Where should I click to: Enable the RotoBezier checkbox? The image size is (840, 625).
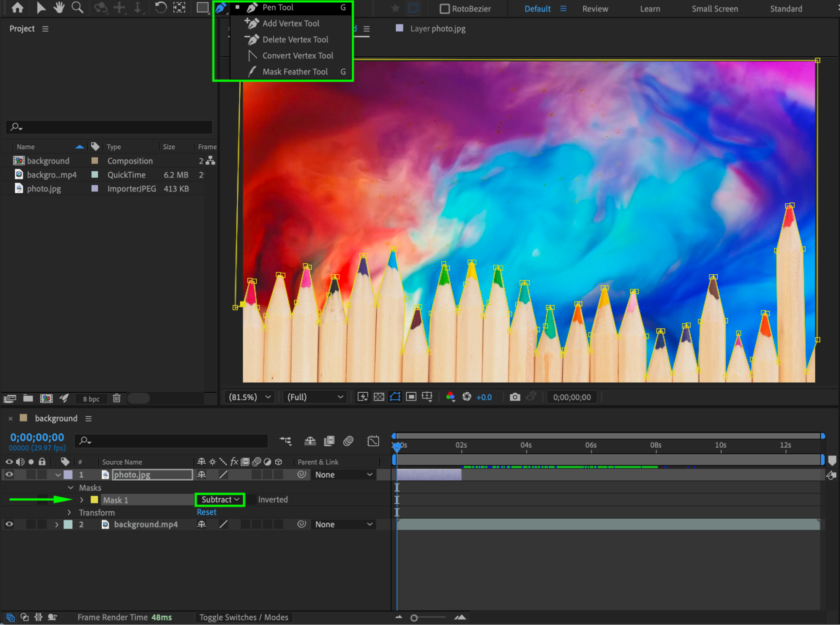444,9
